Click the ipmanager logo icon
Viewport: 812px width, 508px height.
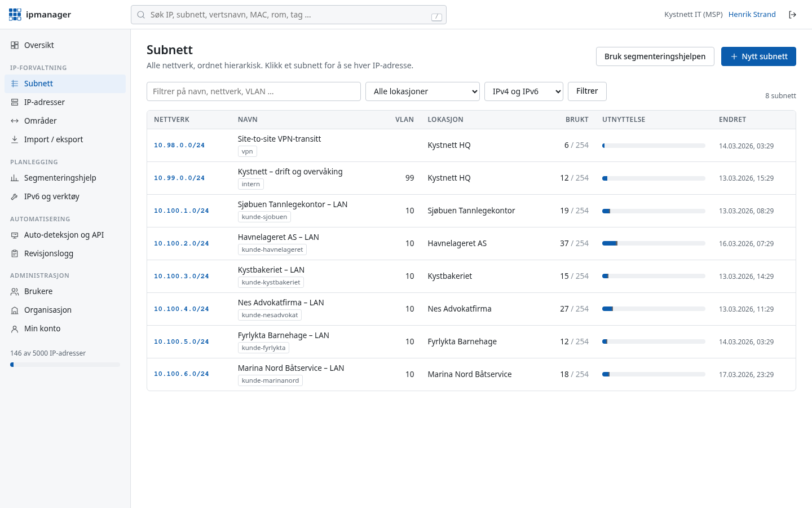point(15,15)
